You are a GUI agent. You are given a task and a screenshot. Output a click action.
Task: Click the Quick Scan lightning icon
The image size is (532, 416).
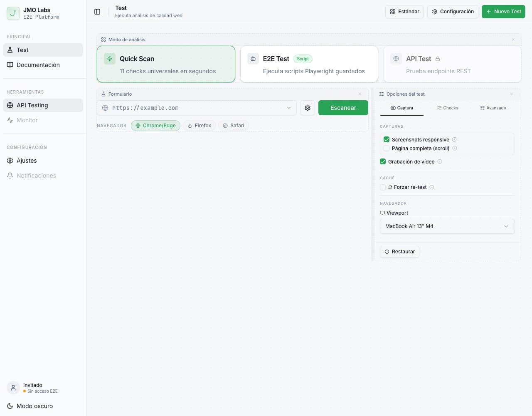(110, 59)
